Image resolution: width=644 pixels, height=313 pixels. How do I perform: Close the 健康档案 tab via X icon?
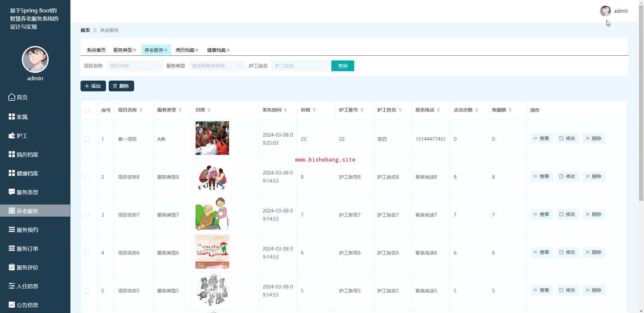[228, 50]
